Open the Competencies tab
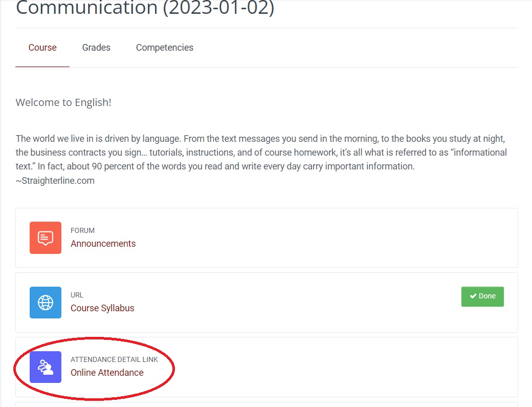This screenshot has width=532, height=407. pyautogui.click(x=165, y=48)
